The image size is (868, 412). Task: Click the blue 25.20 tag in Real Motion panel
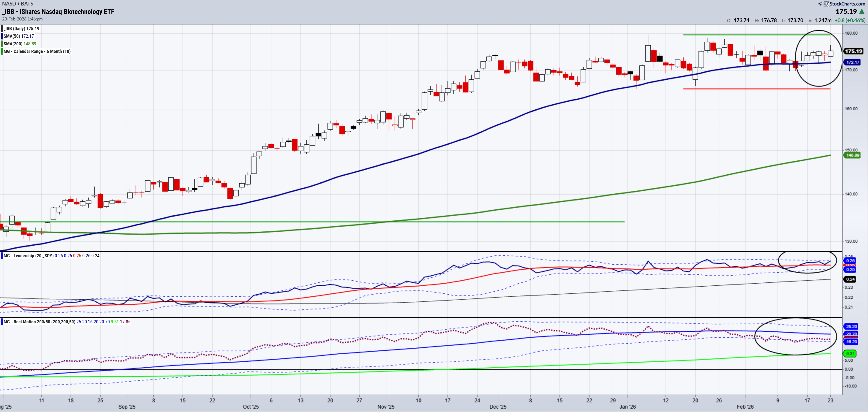851,327
